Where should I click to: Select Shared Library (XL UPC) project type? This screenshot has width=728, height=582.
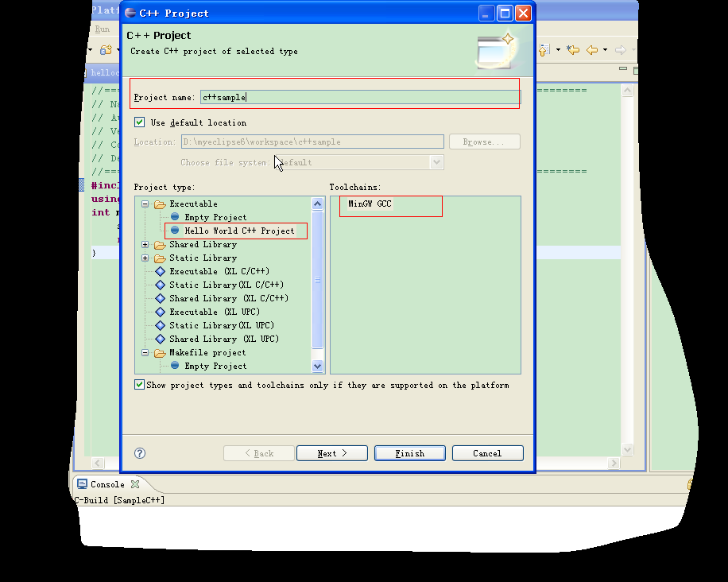224,339
